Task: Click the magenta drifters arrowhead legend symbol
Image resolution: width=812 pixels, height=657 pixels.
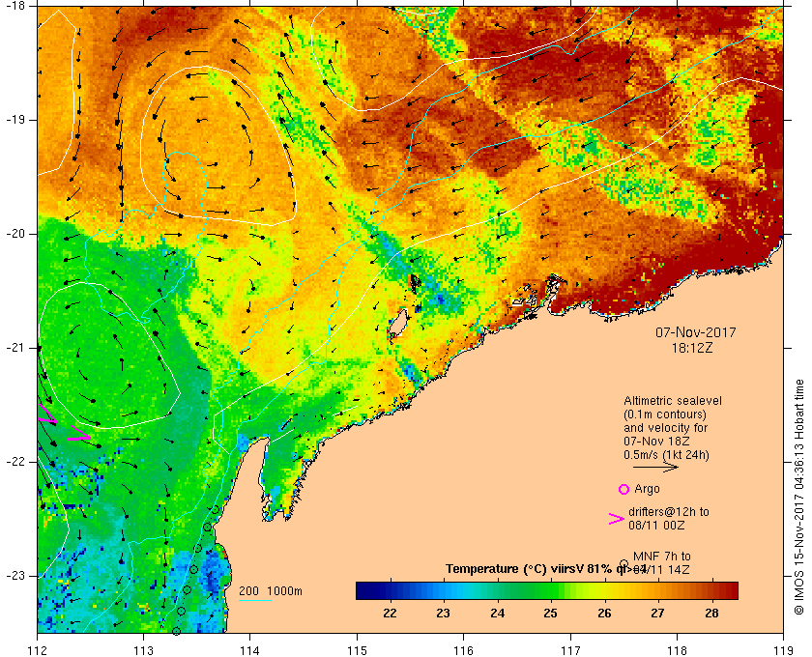Action: click(616, 519)
